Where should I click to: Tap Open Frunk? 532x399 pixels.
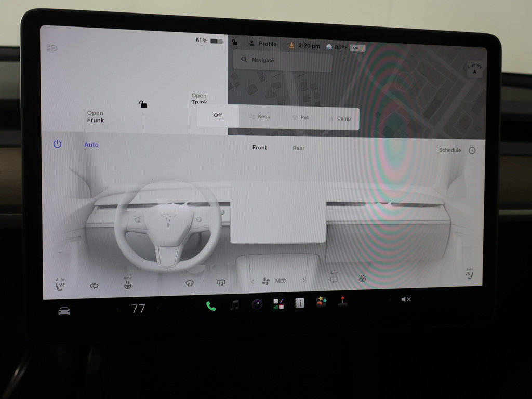96,116
